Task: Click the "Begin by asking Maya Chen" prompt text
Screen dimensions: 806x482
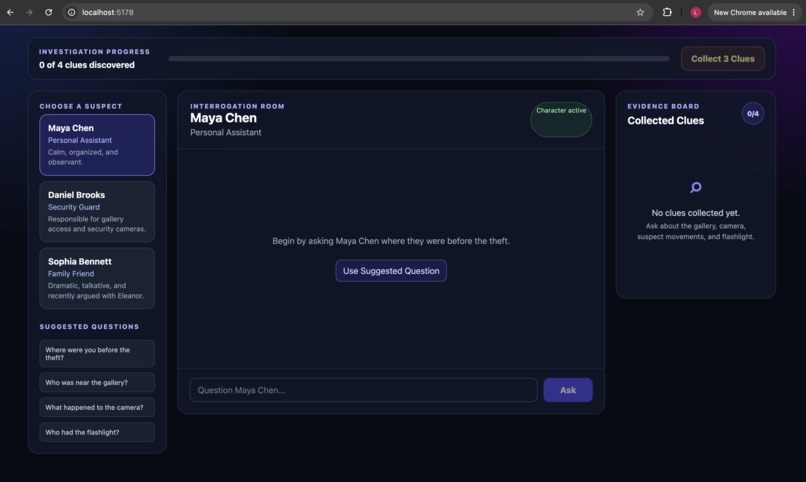Action: tap(391, 241)
